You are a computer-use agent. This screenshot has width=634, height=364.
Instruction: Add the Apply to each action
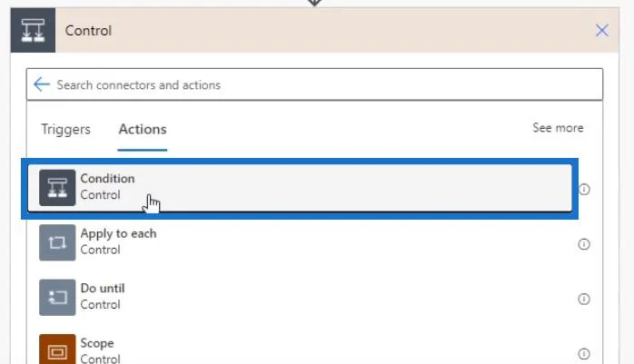[x=118, y=241]
